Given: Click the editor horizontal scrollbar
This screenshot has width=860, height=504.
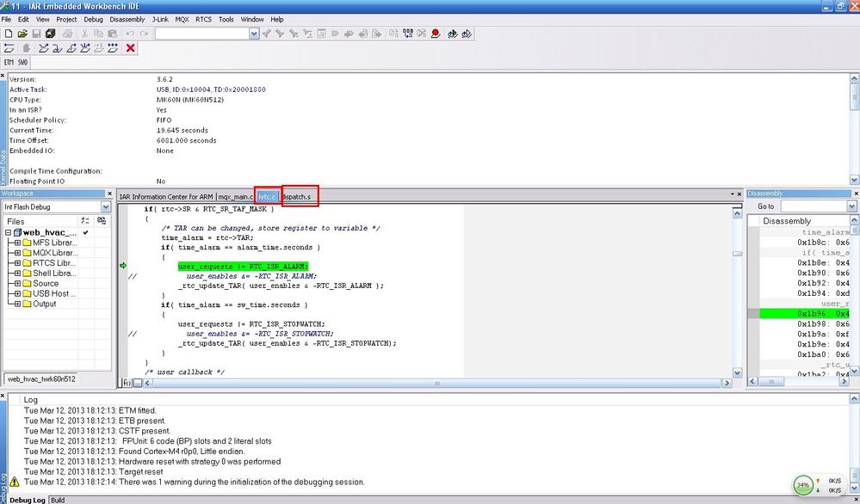Looking at the screenshot, I should 437,383.
